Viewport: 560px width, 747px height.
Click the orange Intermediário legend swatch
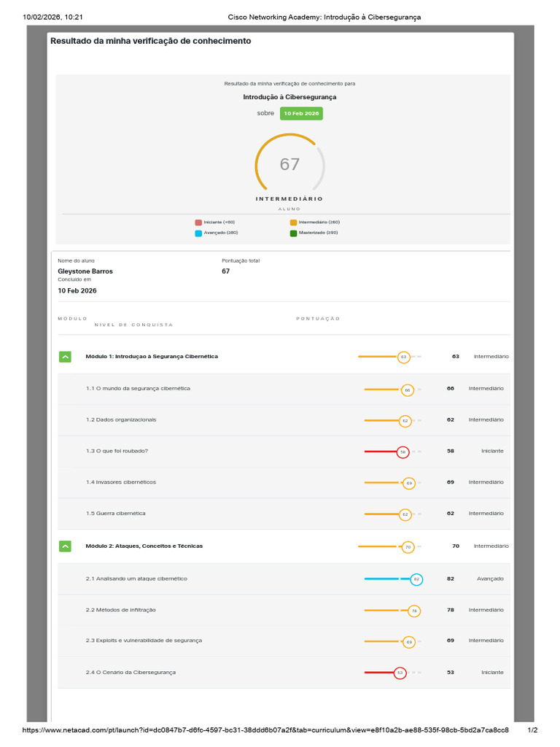[293, 222]
